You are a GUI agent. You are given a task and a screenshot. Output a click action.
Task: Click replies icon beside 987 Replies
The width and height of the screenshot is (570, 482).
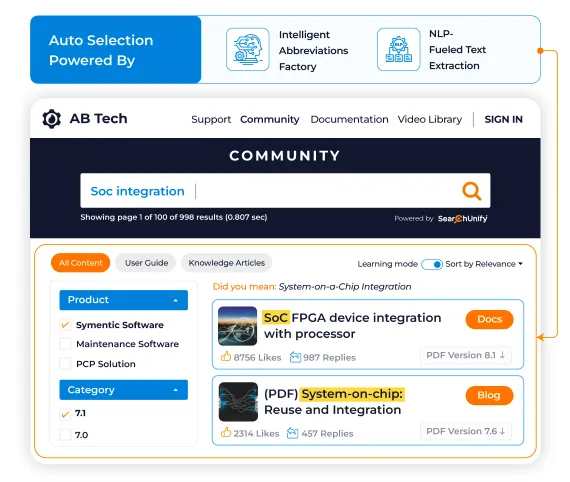pos(295,357)
